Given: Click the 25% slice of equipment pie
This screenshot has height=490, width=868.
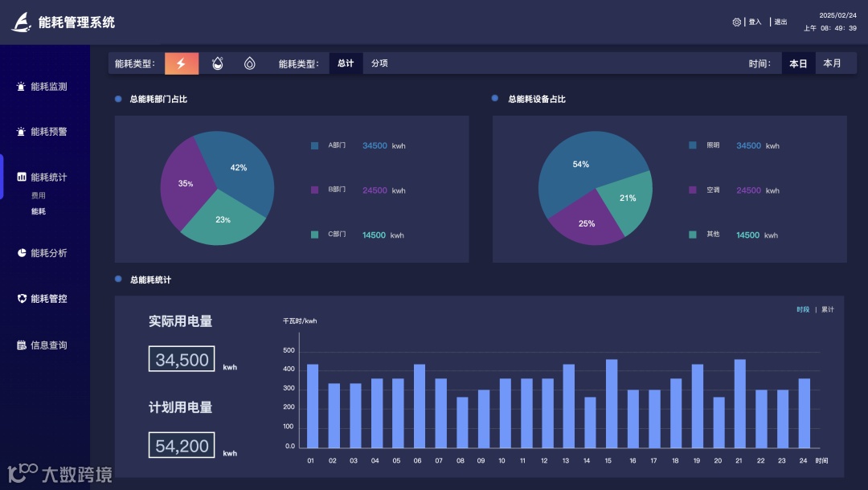Looking at the screenshot, I should tap(586, 224).
